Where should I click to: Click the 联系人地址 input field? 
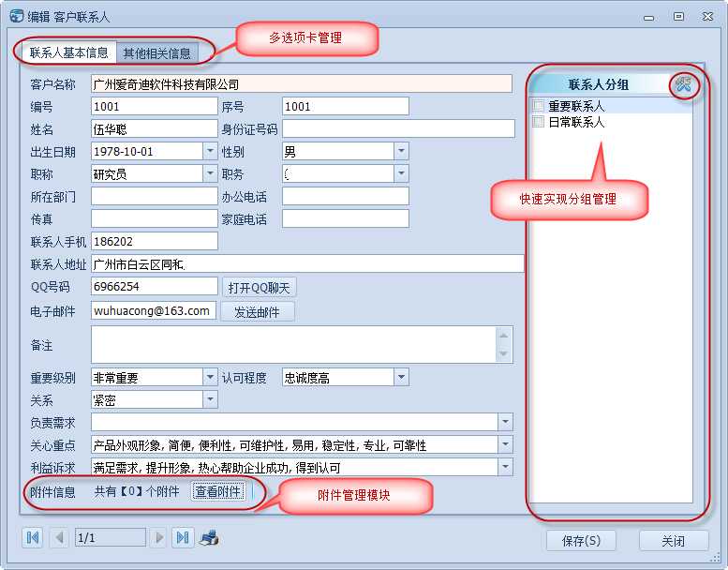(x=307, y=263)
